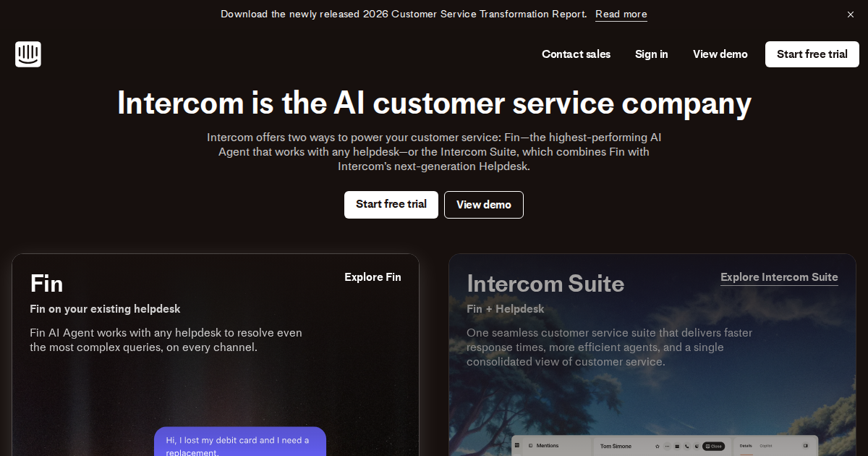Viewport: 868px width, 456px height.
Task: Click the Start free trial header button
Action: (x=812, y=54)
